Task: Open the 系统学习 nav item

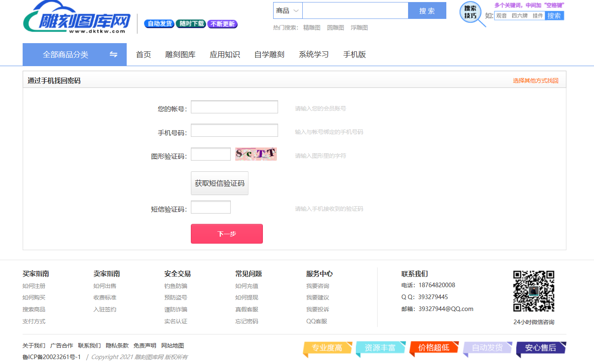Action: coord(313,55)
